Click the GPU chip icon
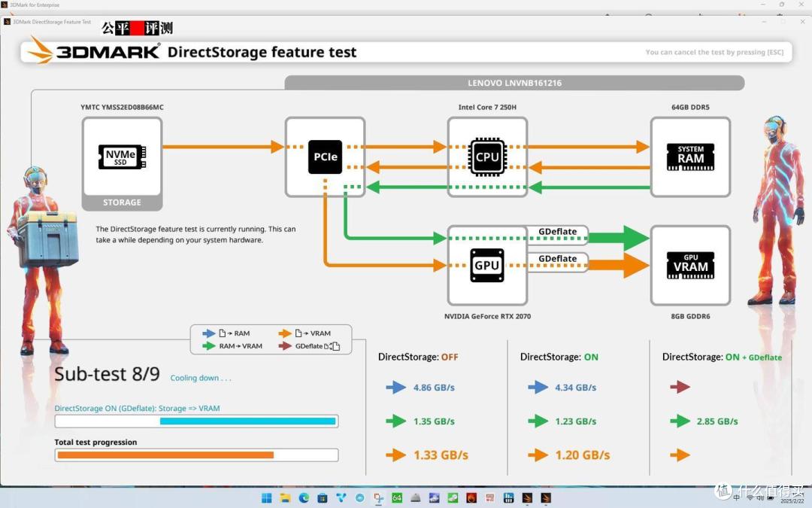 [486, 266]
